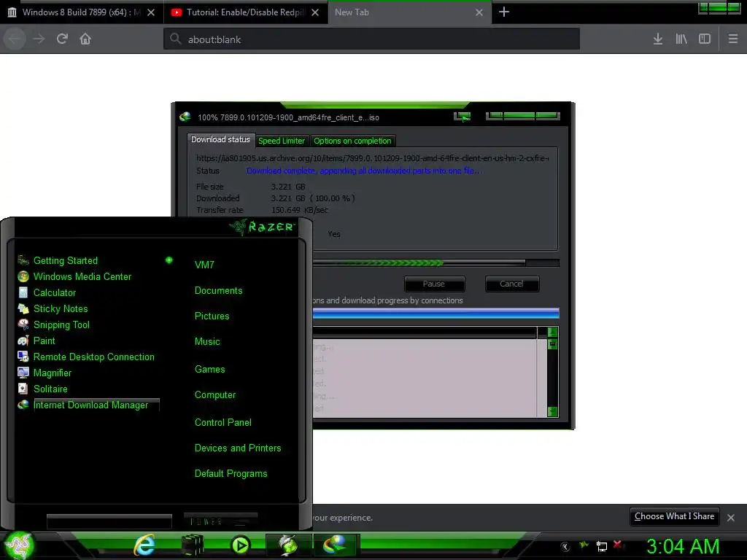Image resolution: width=747 pixels, height=560 pixels.
Task: Open Devices and Printers
Action: click(x=238, y=448)
